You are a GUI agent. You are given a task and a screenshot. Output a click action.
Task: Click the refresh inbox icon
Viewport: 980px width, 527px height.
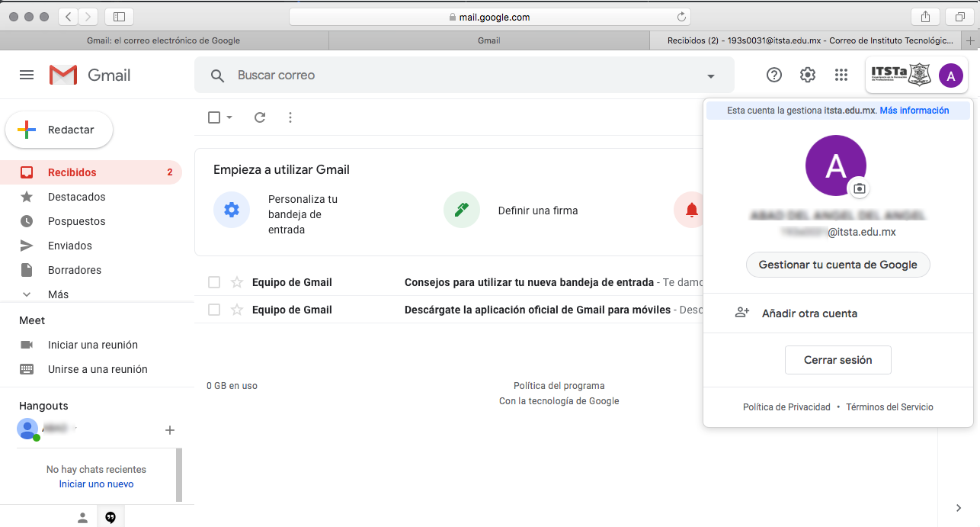pos(260,117)
